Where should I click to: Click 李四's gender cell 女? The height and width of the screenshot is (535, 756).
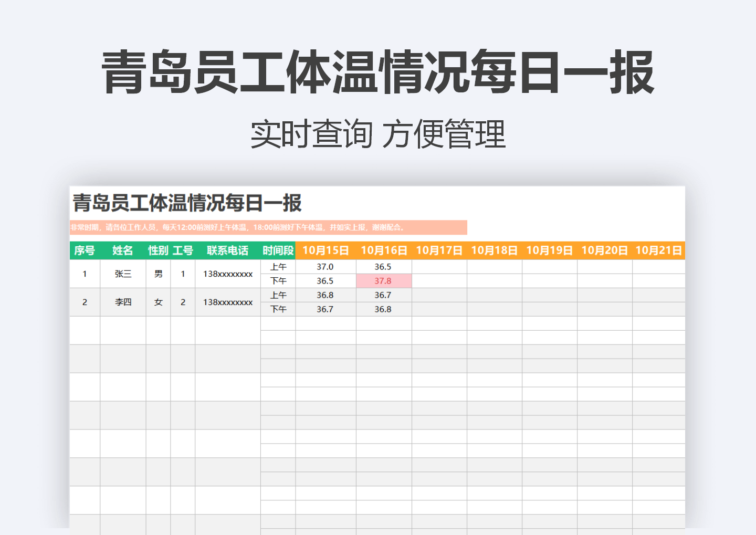pos(159,302)
